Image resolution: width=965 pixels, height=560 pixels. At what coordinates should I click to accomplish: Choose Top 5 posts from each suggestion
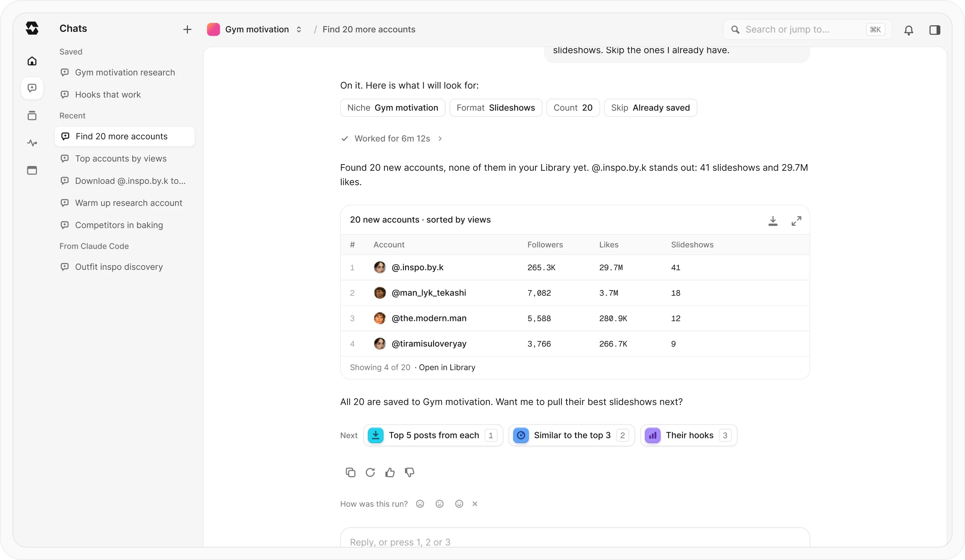tap(433, 435)
